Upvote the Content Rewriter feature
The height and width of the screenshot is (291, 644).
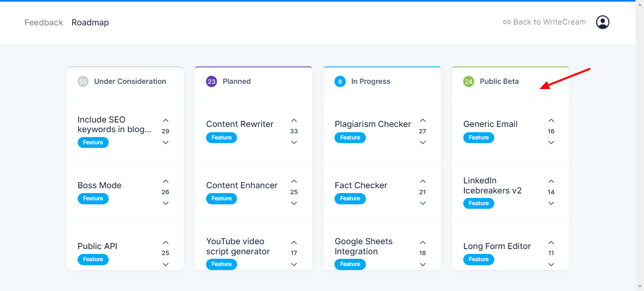(294, 121)
